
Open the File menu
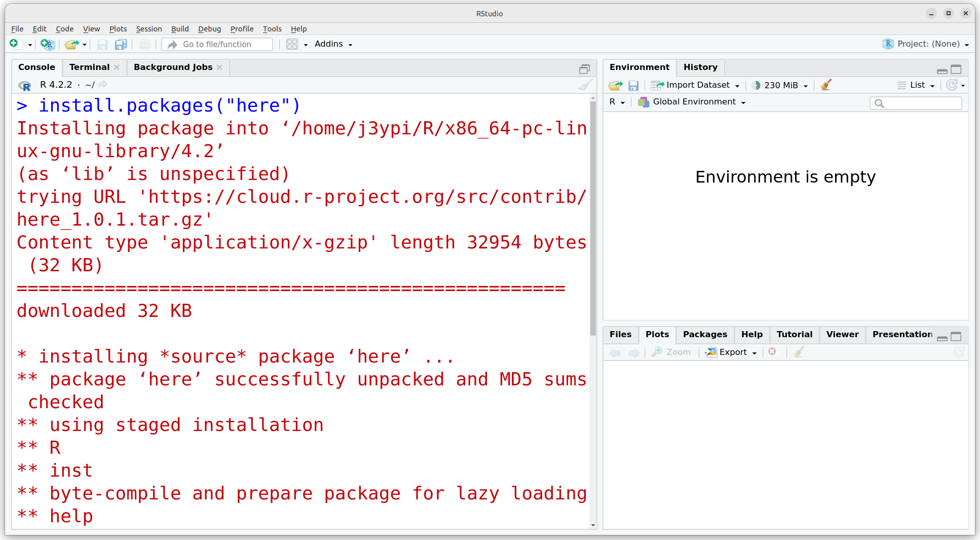(17, 29)
